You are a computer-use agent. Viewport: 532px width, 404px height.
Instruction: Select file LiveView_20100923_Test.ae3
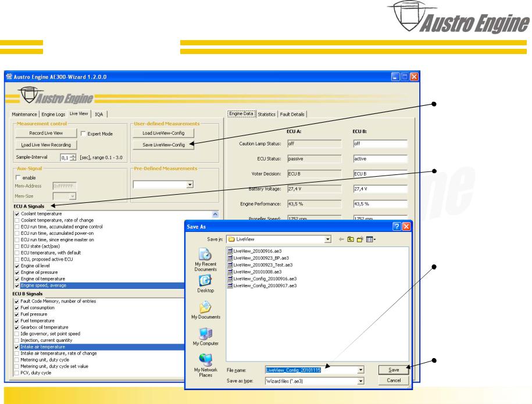[x=260, y=265]
